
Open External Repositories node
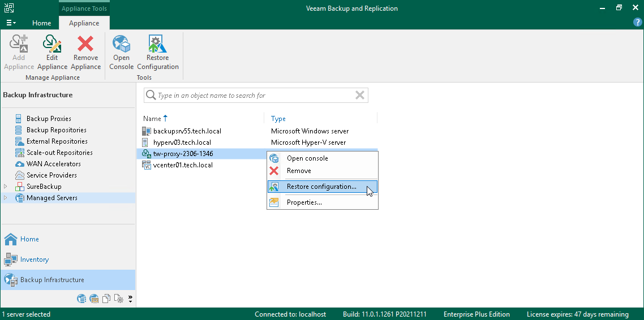click(x=57, y=141)
